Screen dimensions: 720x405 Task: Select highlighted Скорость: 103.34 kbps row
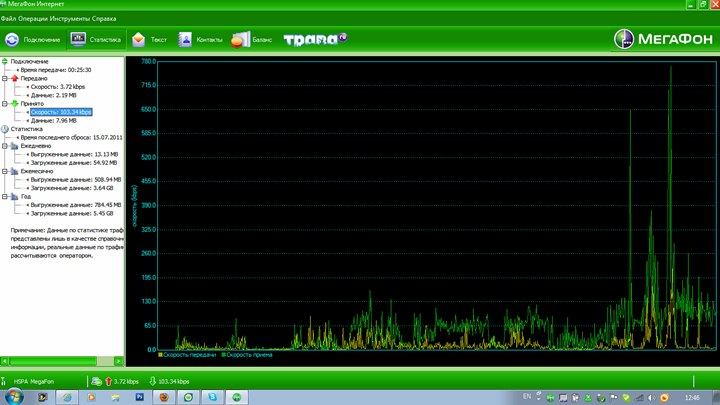pyautogui.click(x=61, y=112)
